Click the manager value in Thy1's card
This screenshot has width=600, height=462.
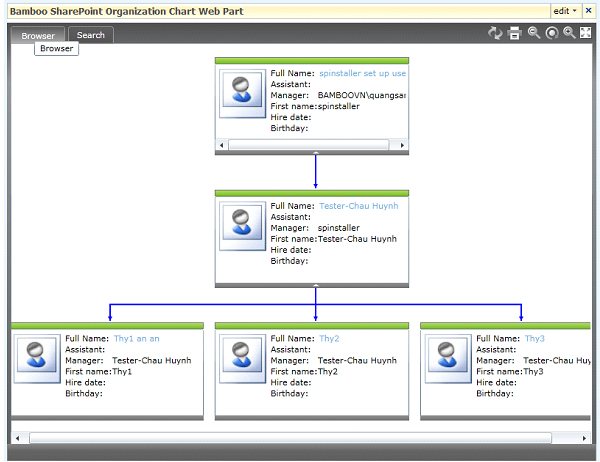click(152, 361)
